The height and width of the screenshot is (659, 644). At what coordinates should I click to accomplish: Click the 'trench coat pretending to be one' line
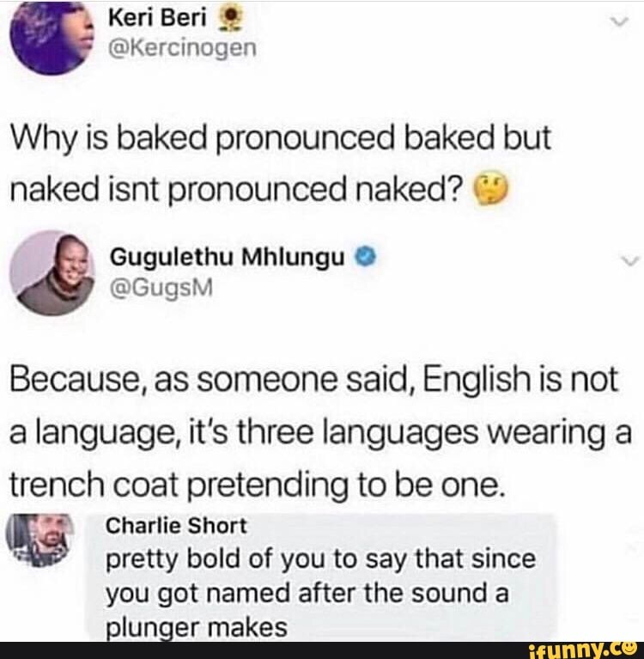point(256,485)
